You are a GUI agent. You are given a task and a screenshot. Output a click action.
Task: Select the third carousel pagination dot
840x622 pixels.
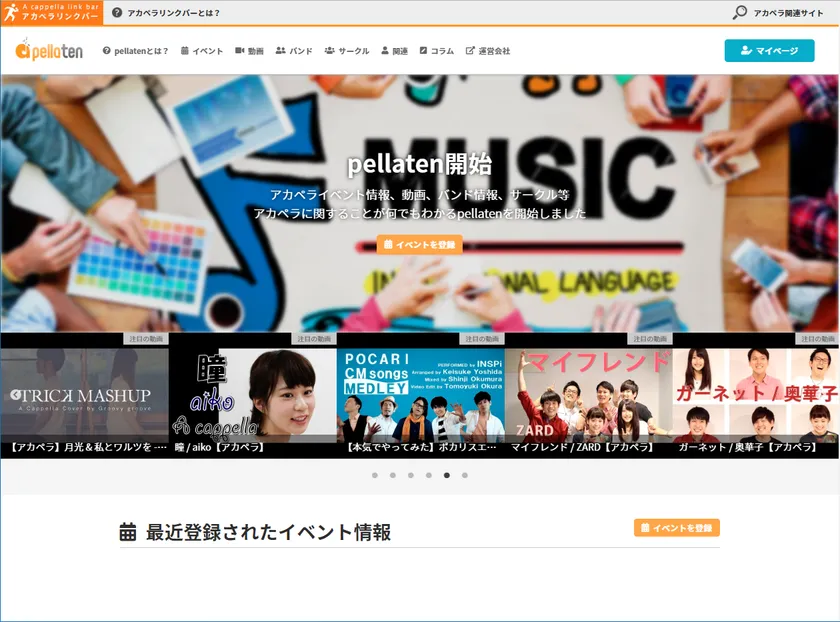411,475
